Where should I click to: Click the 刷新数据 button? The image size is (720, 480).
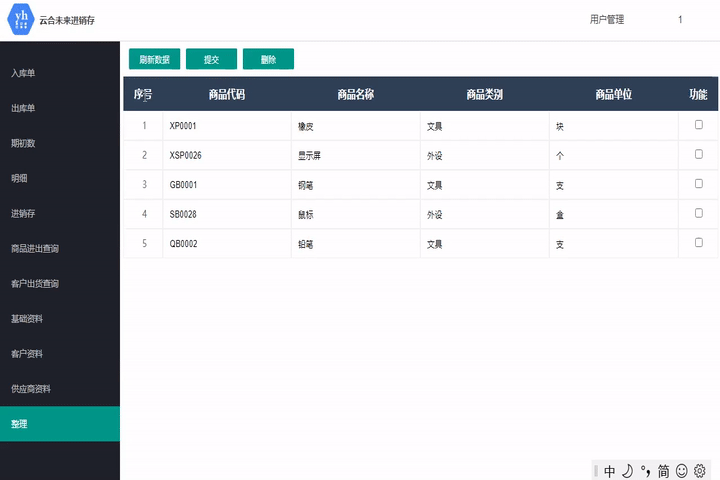coord(154,60)
